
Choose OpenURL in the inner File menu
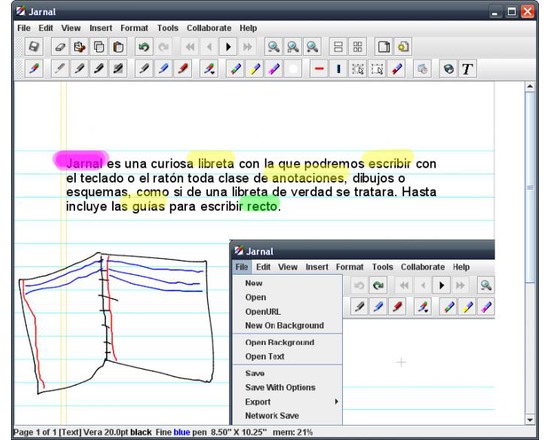coord(287,312)
